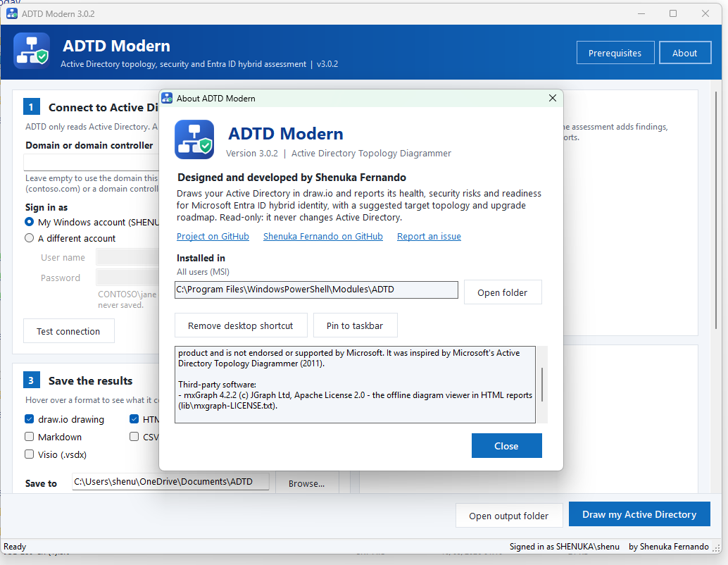
Task: Close the About ADTD Modern dialog with X
Action: click(553, 98)
